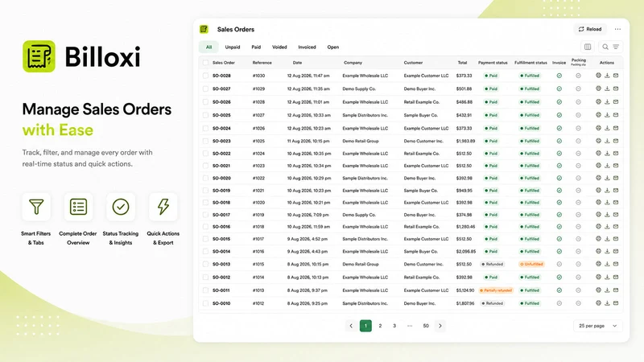Show the Voided orders tab
Screen dimensions: 644x362
point(279,47)
